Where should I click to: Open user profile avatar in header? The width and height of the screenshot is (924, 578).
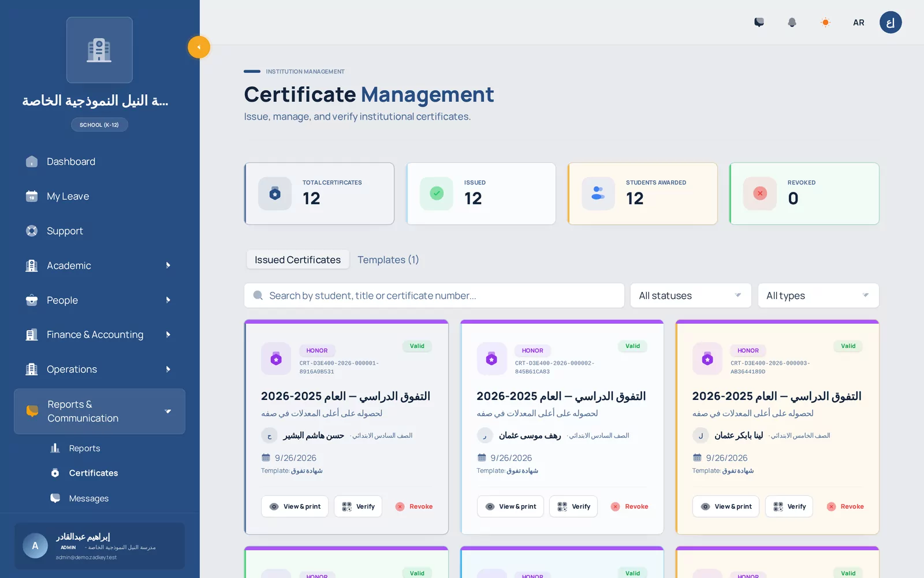pyautogui.click(x=891, y=23)
